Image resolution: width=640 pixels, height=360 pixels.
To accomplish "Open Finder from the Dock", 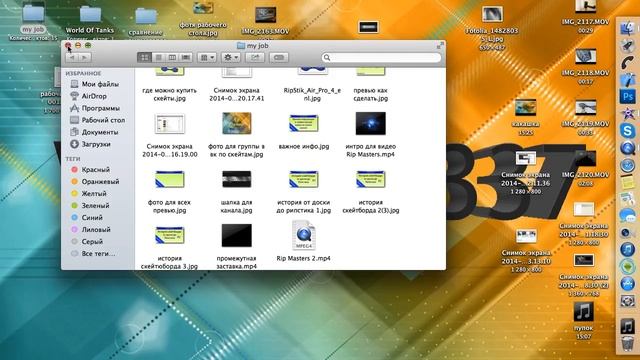I will [x=628, y=28].
